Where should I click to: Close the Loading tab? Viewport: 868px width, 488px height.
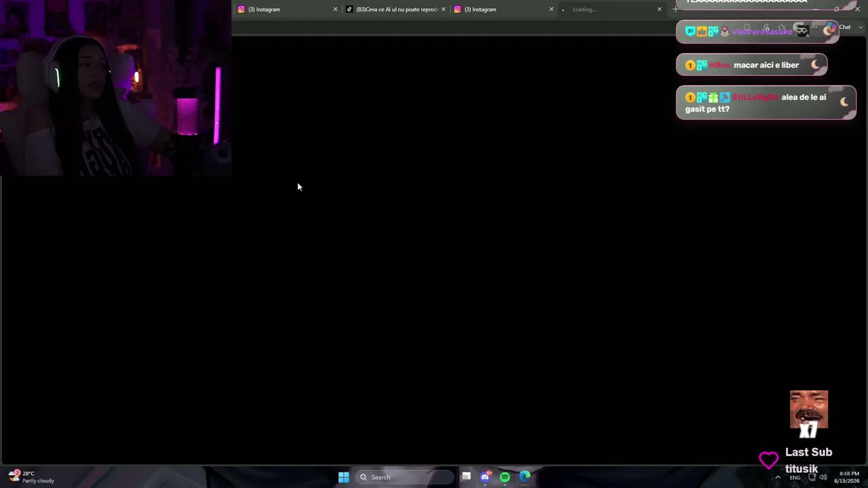click(659, 9)
